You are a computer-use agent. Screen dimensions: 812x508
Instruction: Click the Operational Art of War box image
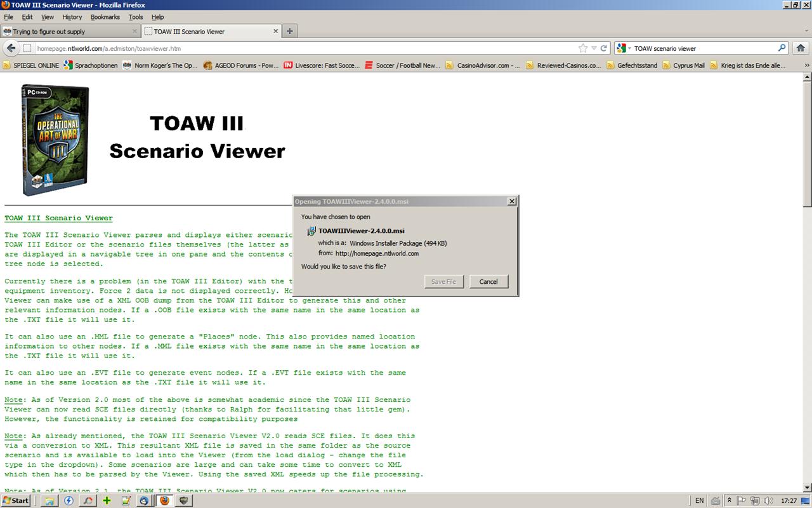tap(55, 140)
